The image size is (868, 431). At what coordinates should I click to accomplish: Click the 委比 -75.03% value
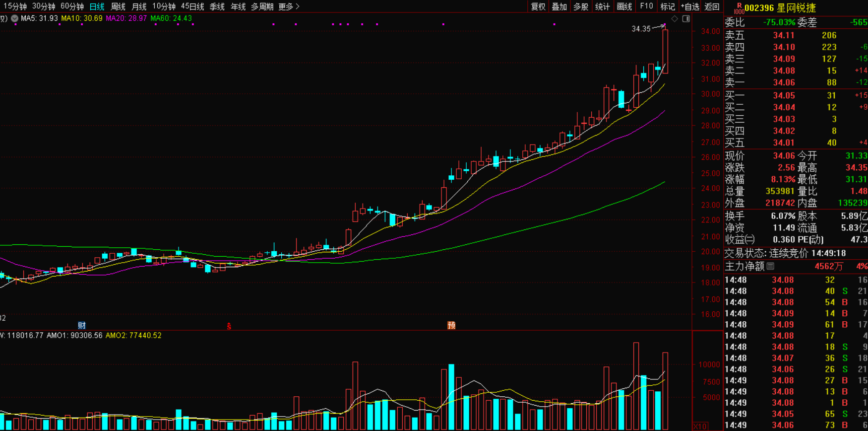point(779,22)
